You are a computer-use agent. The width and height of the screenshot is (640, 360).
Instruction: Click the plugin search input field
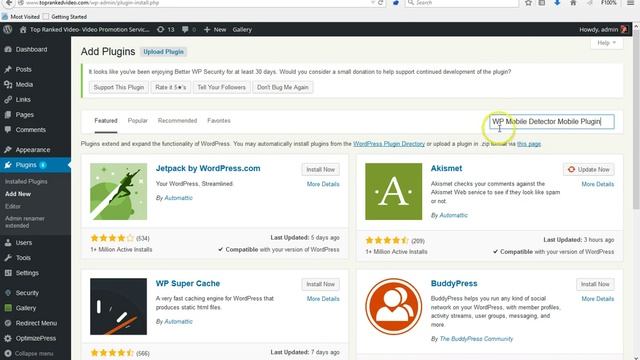(552, 122)
